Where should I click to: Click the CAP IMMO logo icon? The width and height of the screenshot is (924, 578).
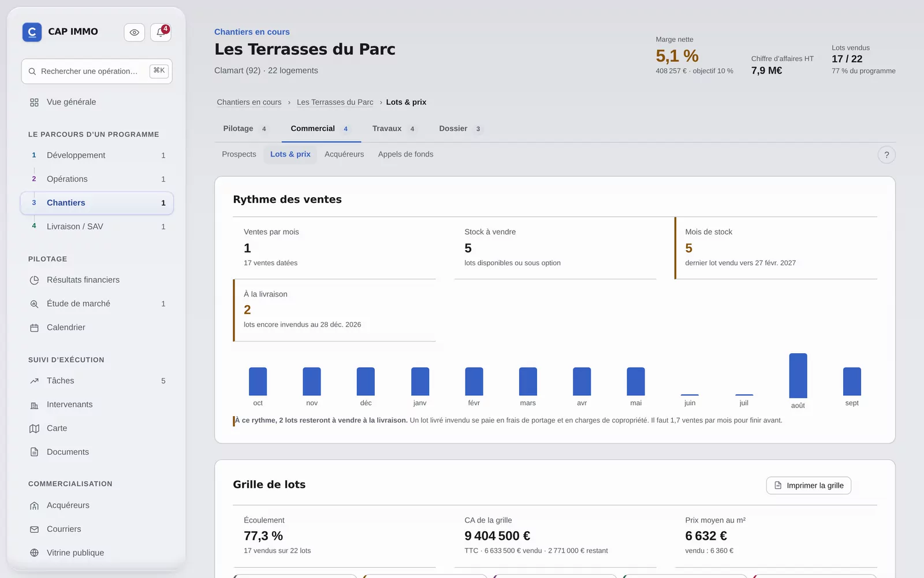[x=32, y=32]
